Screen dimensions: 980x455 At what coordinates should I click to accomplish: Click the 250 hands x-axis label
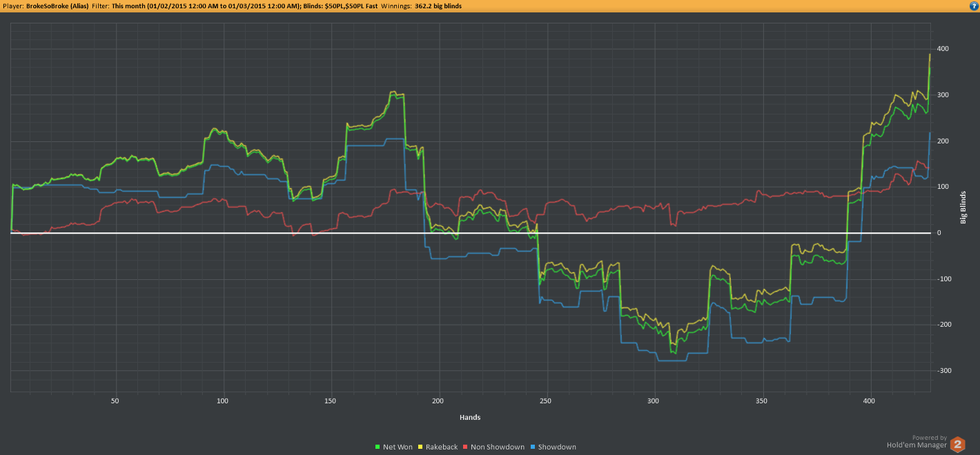click(546, 401)
